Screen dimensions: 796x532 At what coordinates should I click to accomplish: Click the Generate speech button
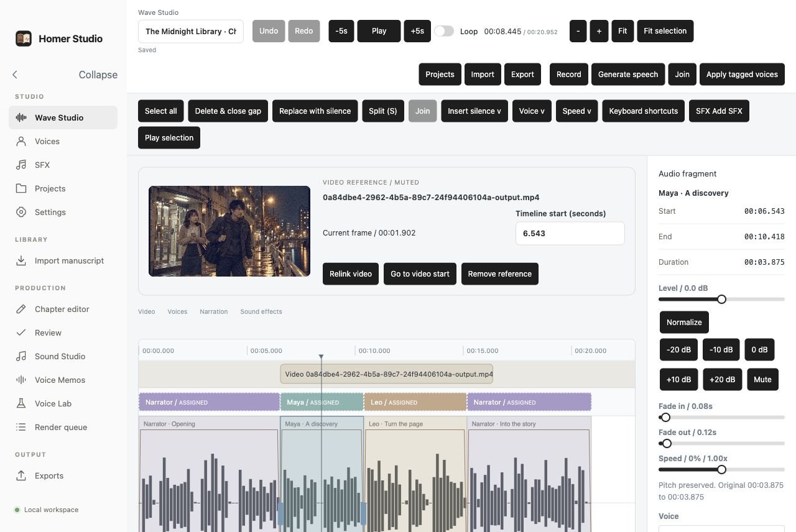point(628,75)
